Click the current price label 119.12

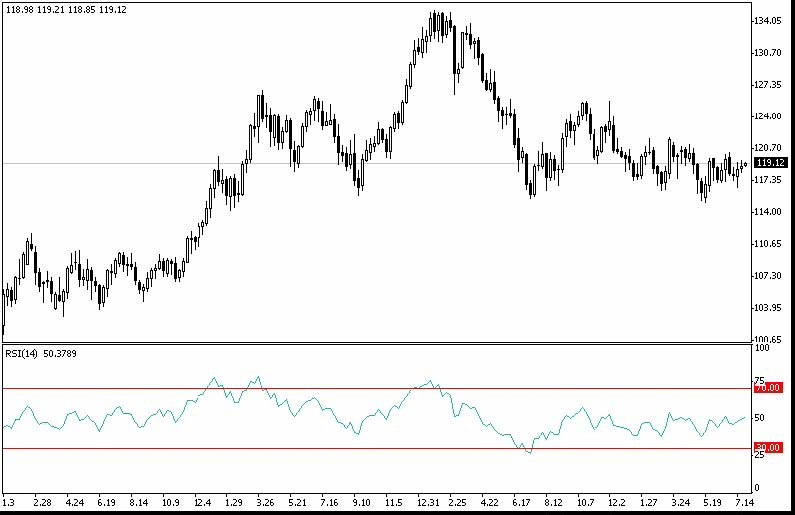tap(770, 163)
